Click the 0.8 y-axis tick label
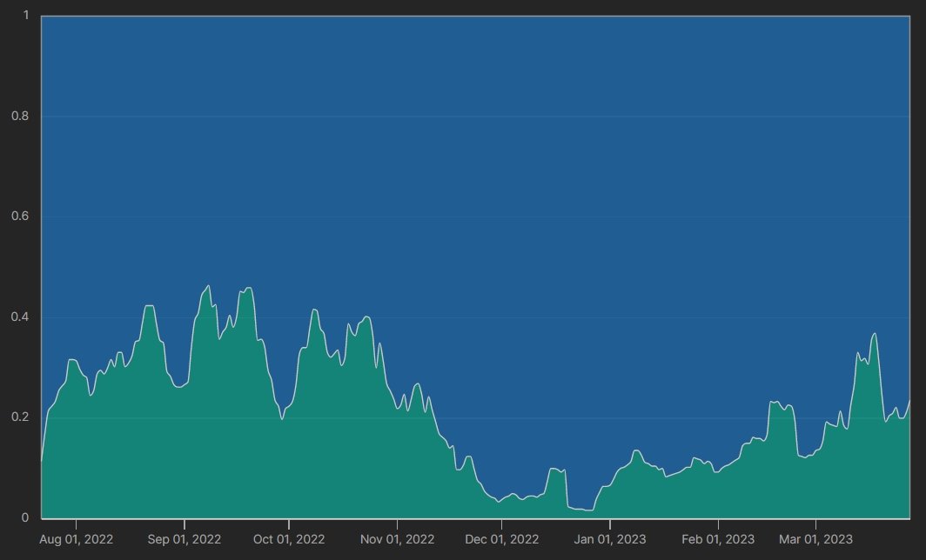 coord(20,117)
